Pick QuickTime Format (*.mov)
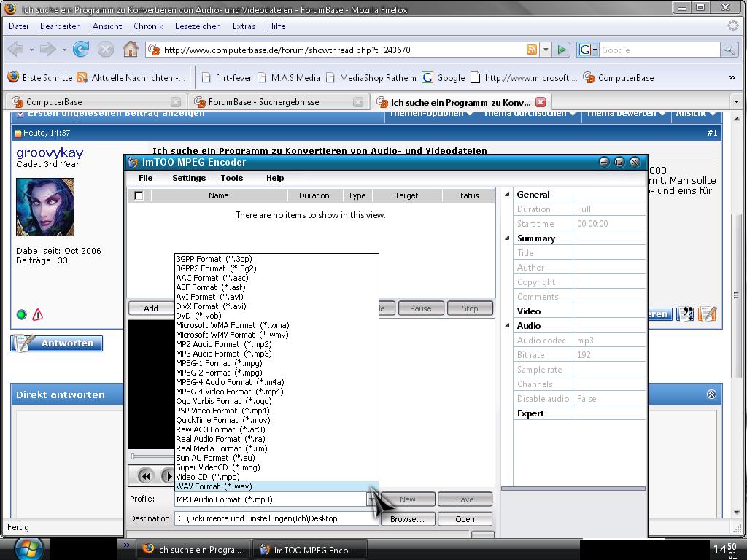The image size is (747, 560). click(x=276, y=420)
